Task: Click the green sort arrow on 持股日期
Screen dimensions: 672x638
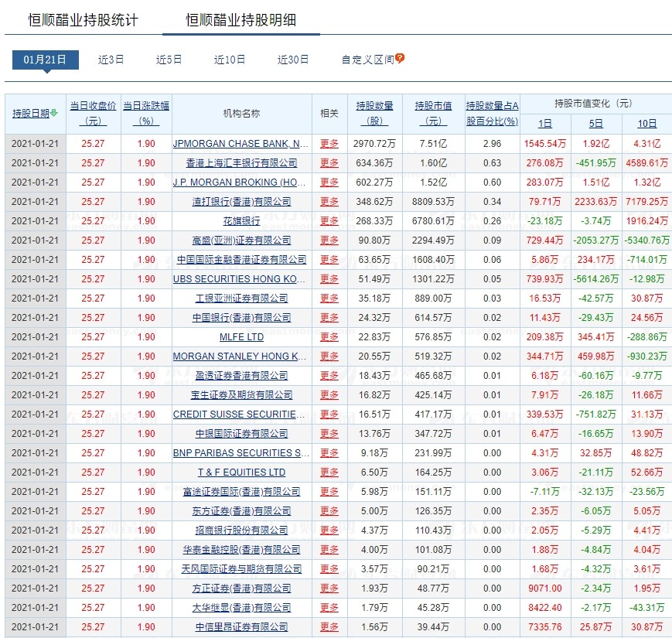Action: click(x=53, y=113)
